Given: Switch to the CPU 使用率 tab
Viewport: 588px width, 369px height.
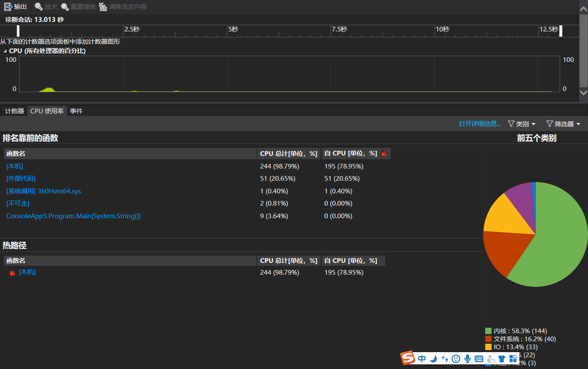Looking at the screenshot, I should [x=47, y=111].
